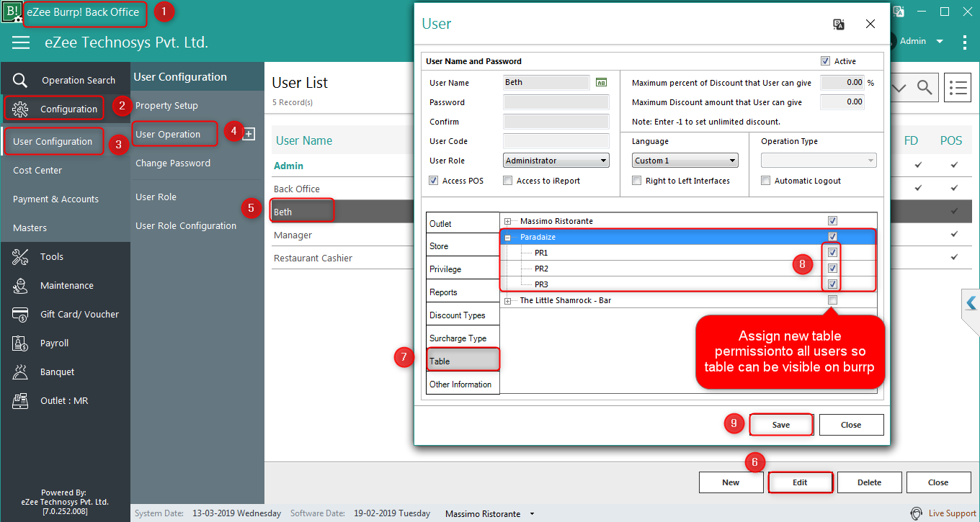Click the Maintenance icon in sidebar
The height and width of the screenshot is (522, 980).
point(20,285)
